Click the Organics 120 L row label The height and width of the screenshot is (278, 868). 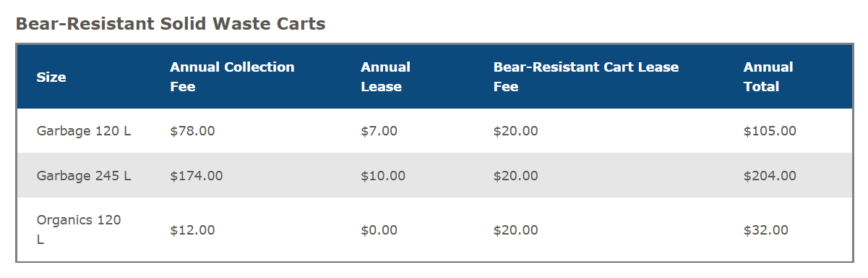pos(79,230)
